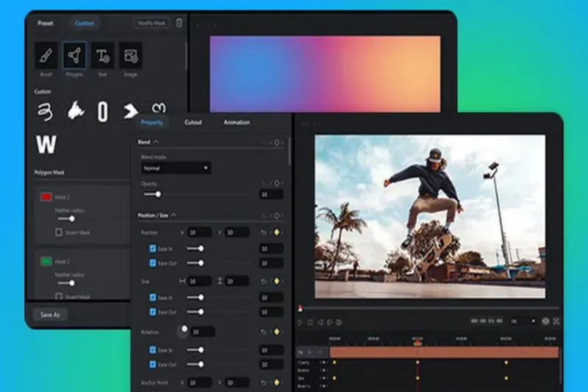
Task: Uncheck Ease Out under Position
Action: [153, 263]
